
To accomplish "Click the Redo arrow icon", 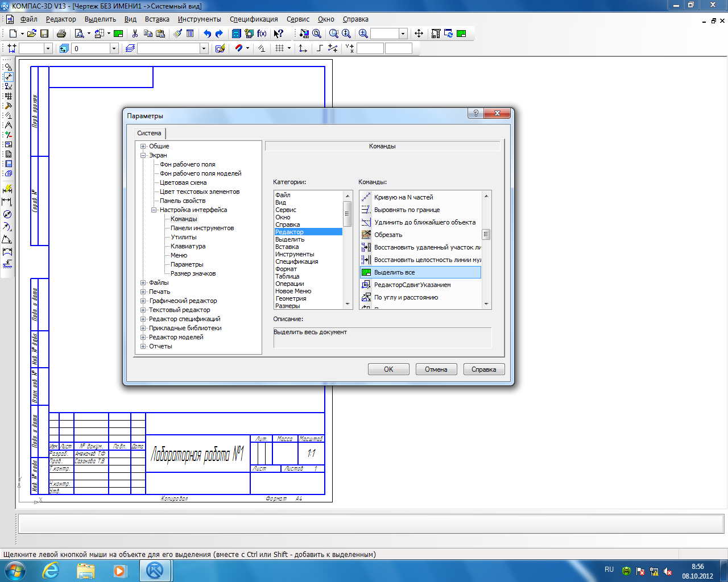I will pyautogui.click(x=219, y=34).
